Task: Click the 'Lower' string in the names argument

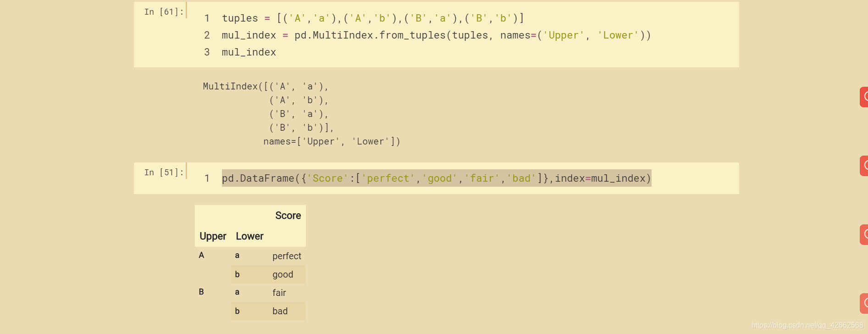Action: coord(618,35)
